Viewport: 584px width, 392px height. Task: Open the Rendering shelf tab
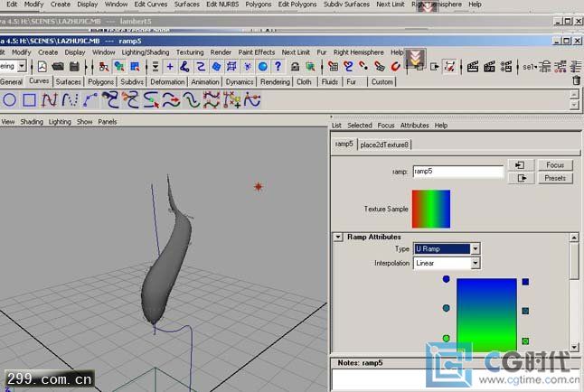275,82
